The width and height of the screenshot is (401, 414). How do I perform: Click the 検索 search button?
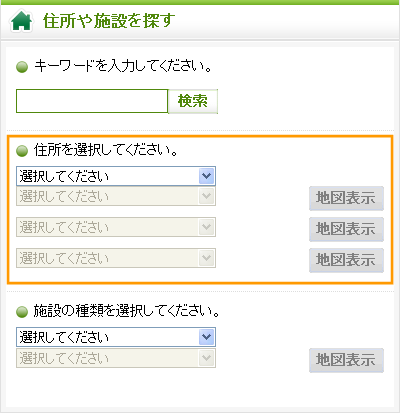(x=193, y=101)
